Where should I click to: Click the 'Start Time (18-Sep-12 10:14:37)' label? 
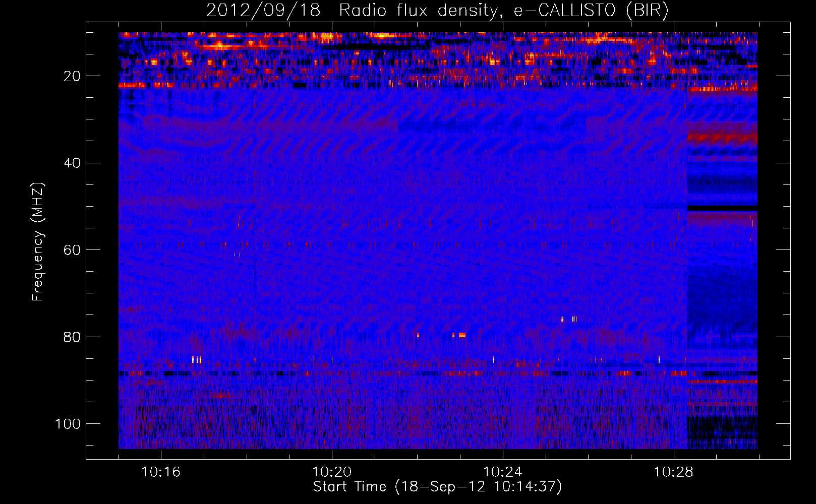tap(437, 487)
